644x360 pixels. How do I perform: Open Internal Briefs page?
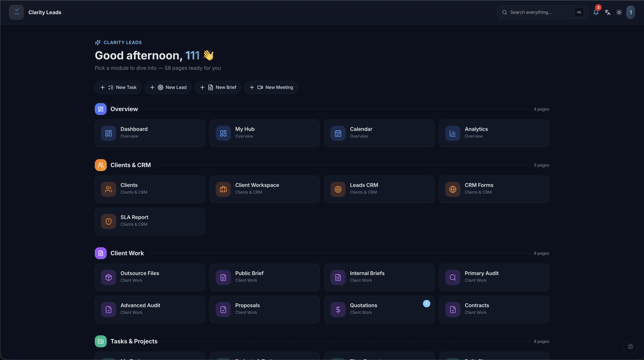click(x=379, y=277)
